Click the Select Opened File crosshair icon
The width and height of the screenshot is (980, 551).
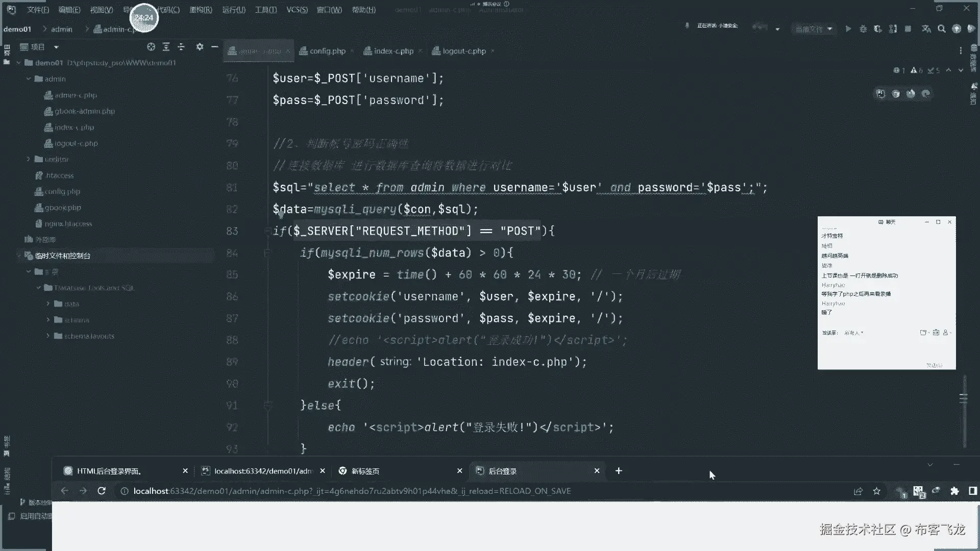click(151, 47)
